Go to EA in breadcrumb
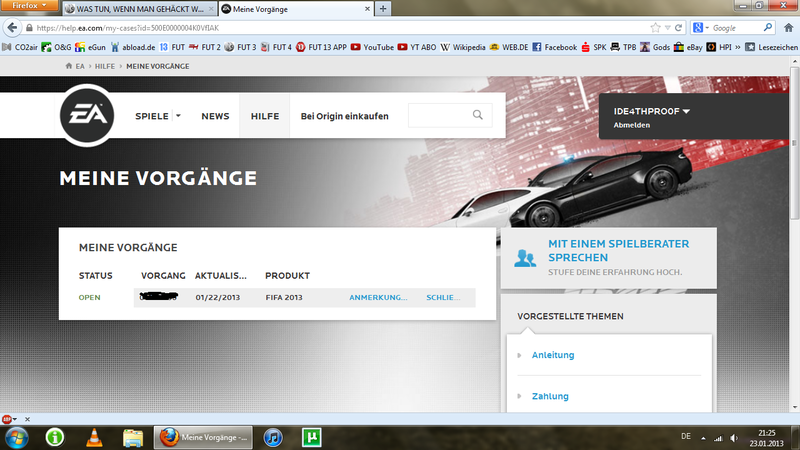 [x=80, y=66]
